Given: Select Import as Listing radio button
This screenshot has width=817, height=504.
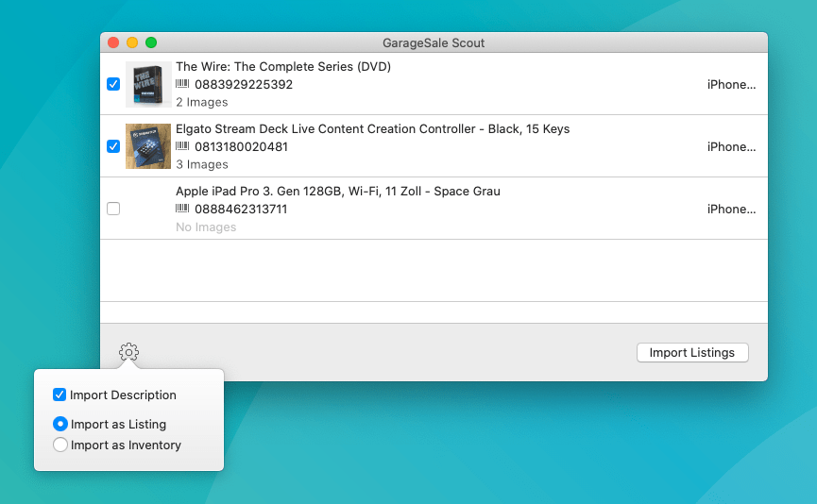Looking at the screenshot, I should click(60, 424).
